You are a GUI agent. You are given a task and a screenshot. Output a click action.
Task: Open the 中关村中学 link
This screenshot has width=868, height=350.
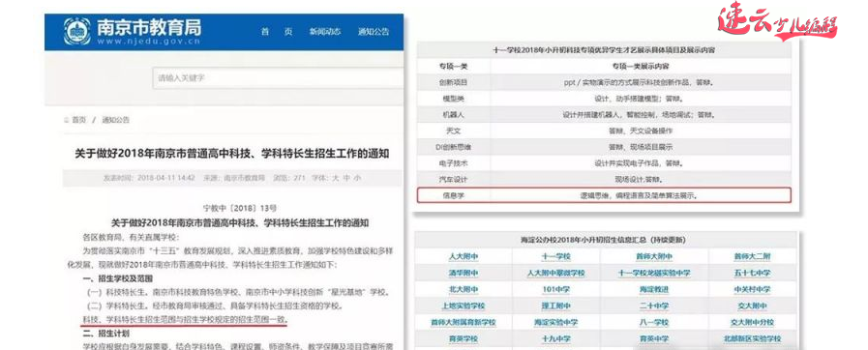[752, 289]
